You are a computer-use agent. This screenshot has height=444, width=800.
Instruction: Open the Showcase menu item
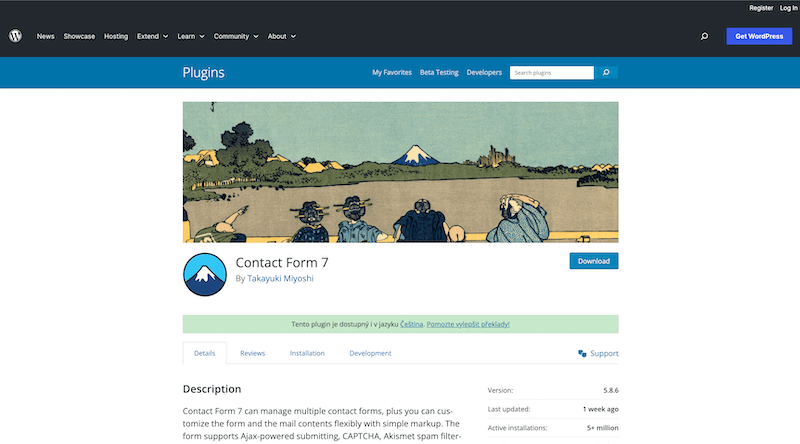[x=79, y=36]
